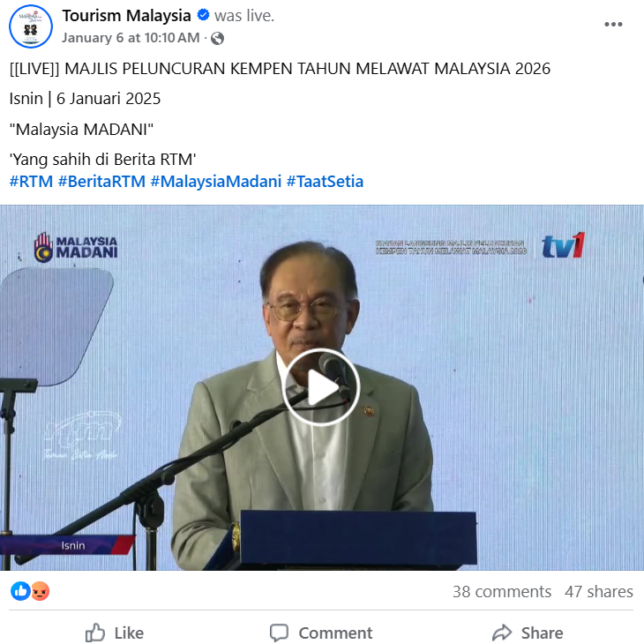Open the #TaatSetia hashtag
644x644 pixels.
tap(325, 182)
